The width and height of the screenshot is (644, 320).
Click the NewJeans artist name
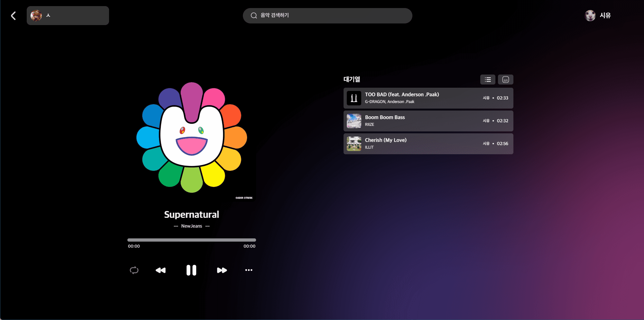coord(192,226)
